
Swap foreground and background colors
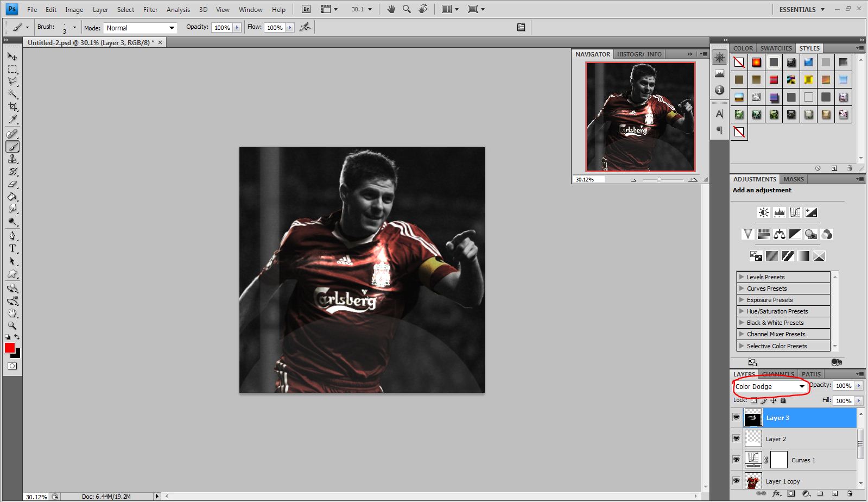click(17, 337)
